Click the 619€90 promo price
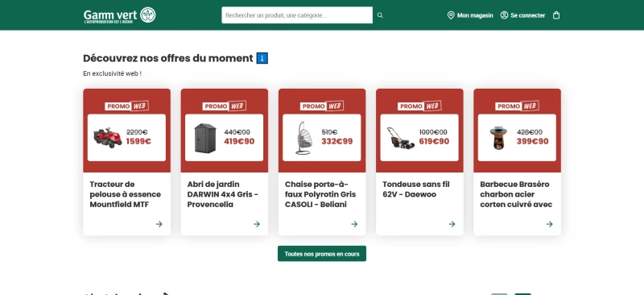 434,142
